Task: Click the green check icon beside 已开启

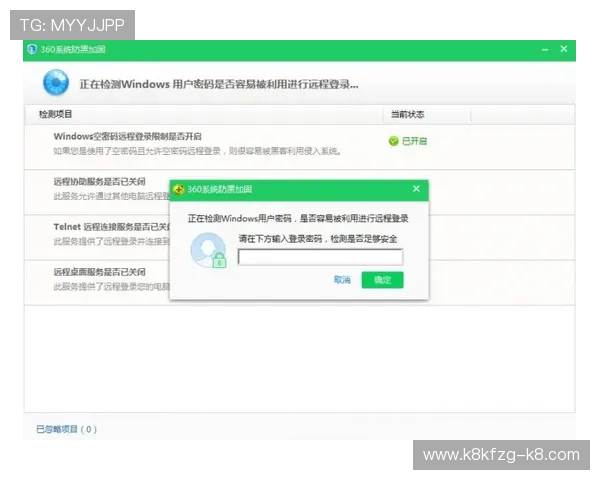Action: [x=393, y=141]
